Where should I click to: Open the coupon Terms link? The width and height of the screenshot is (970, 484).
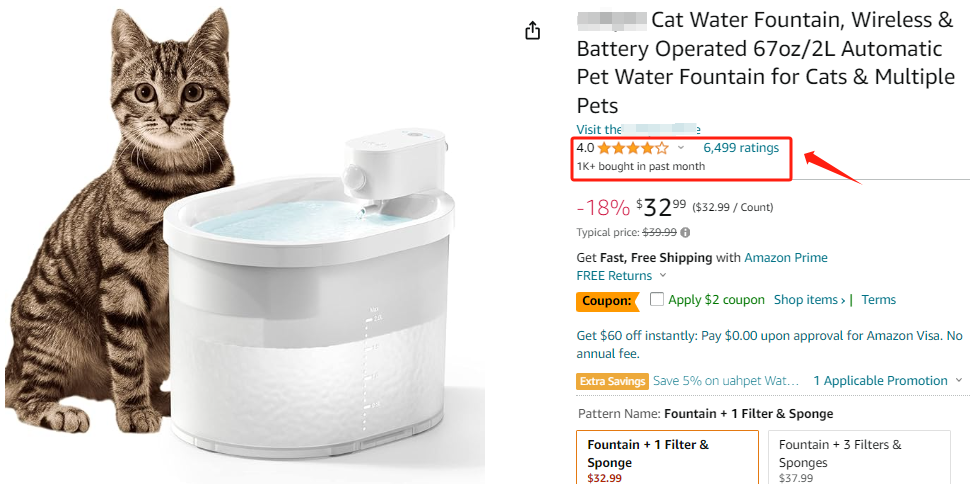pyautogui.click(x=878, y=300)
